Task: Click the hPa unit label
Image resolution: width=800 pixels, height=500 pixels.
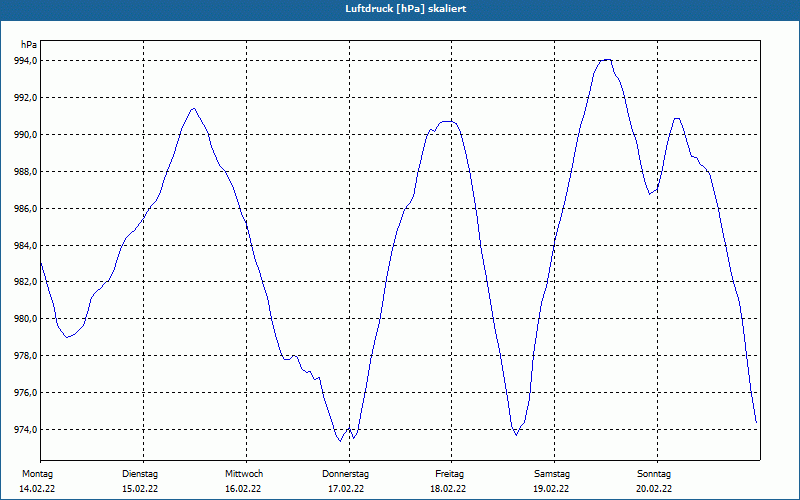Action: point(29,45)
